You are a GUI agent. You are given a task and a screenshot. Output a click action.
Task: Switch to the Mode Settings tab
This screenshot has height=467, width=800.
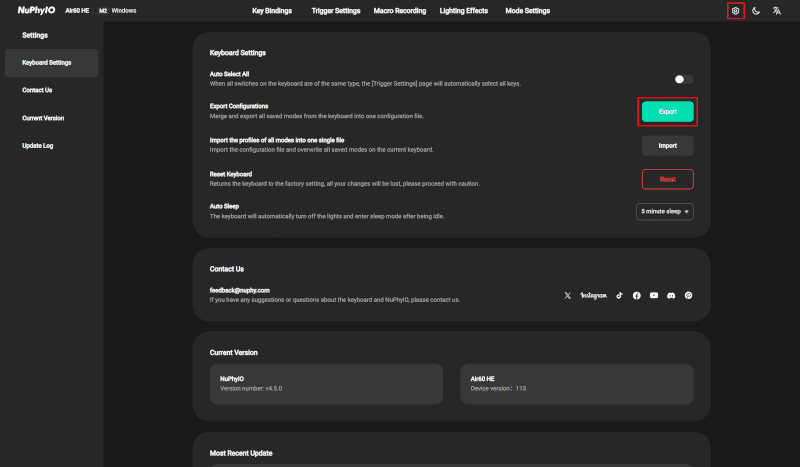(x=528, y=11)
